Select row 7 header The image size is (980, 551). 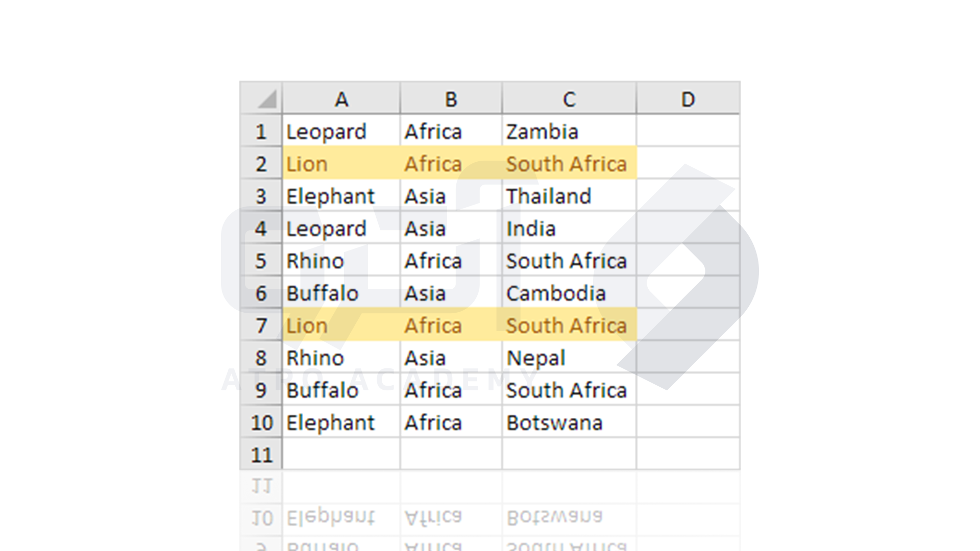click(x=261, y=325)
